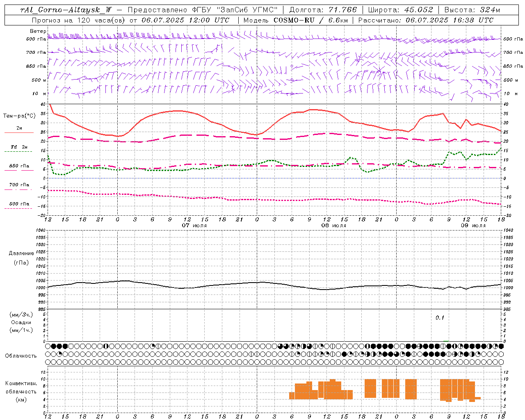525x420 pixels.
Task: Click the '500 гПа' temperature legend entry
Action: click(x=19, y=204)
